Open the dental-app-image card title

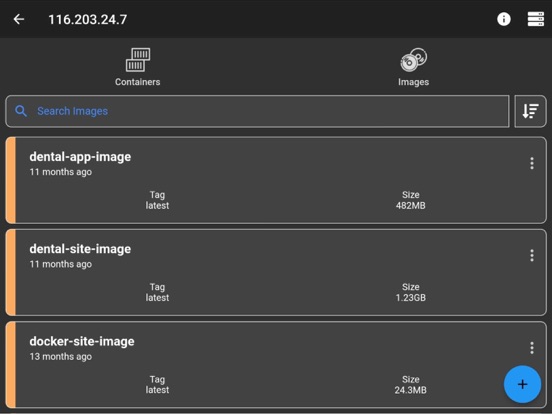[x=80, y=157]
